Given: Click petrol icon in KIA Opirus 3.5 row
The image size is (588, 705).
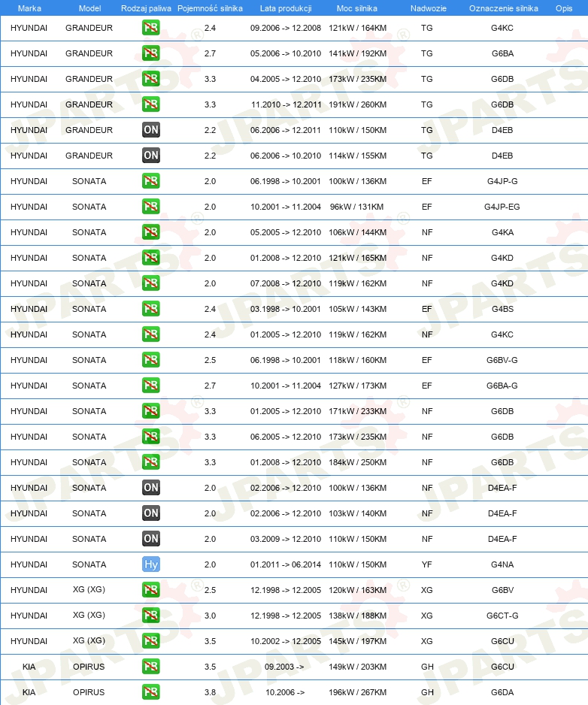Looking at the screenshot, I should tap(150, 667).
